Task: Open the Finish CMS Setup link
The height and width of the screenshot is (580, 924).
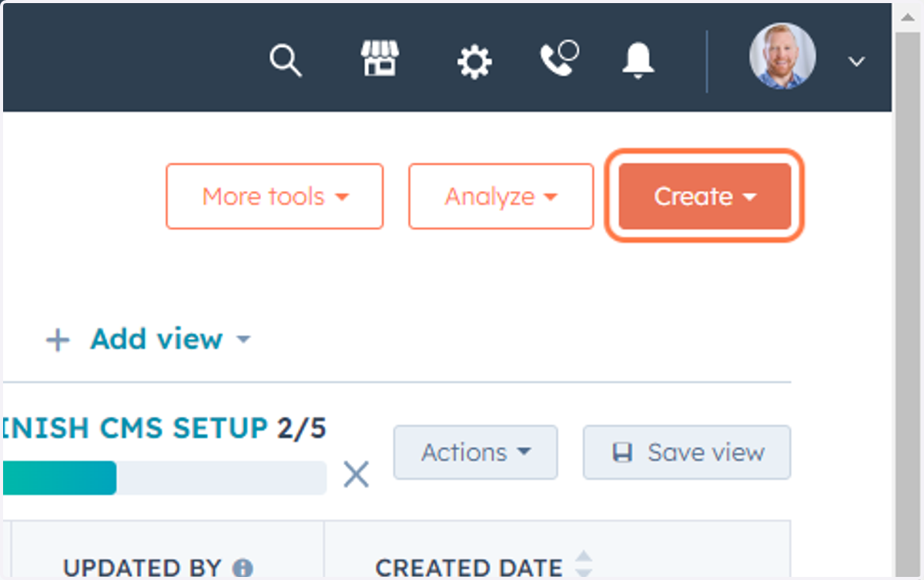Action: 135,428
